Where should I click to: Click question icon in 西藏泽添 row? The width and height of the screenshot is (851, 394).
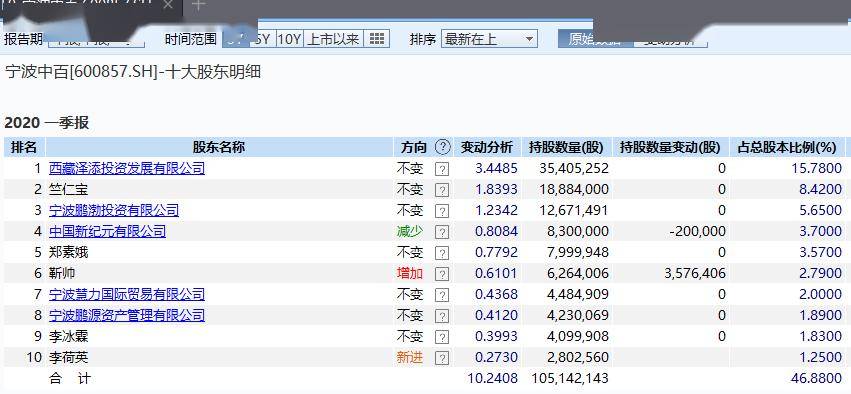pos(442,169)
